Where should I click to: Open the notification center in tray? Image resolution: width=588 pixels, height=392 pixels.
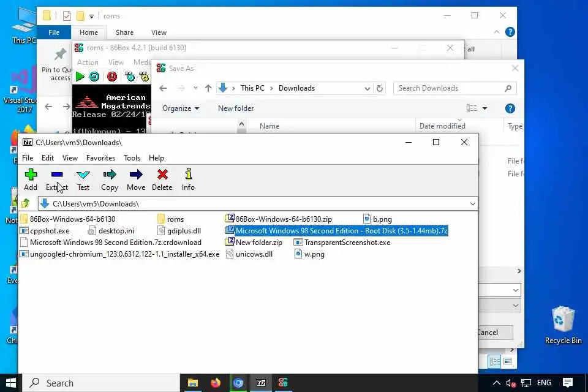click(568, 383)
